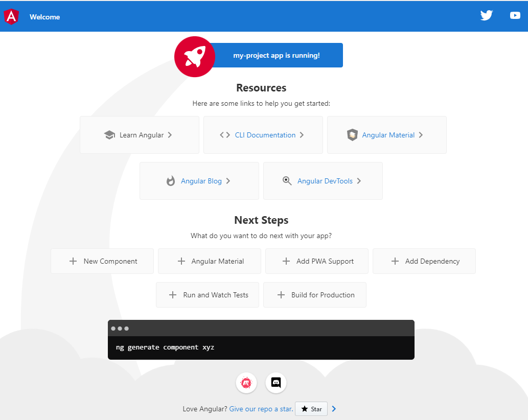Screen dimensions: 528x420
Task: Click the Resources heading
Action: tap(261, 88)
